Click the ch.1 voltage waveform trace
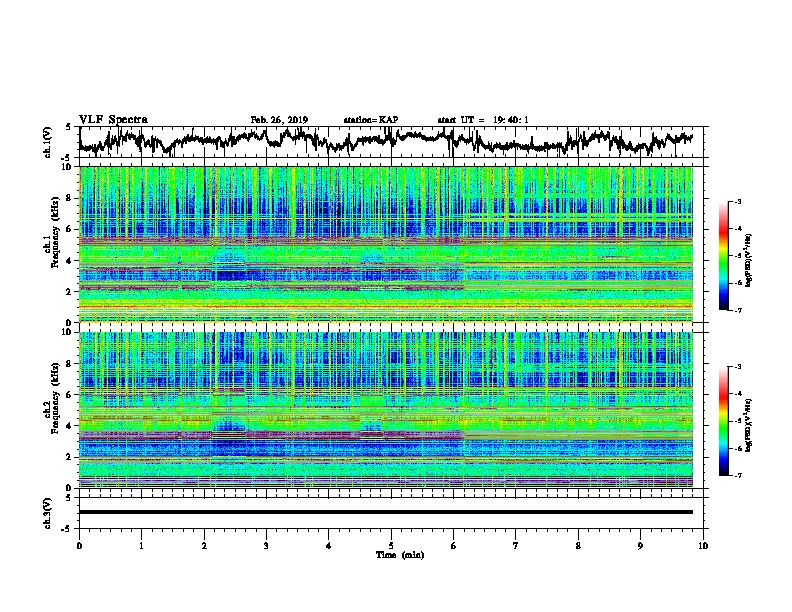This screenshot has height=612, width=792. click(386, 141)
